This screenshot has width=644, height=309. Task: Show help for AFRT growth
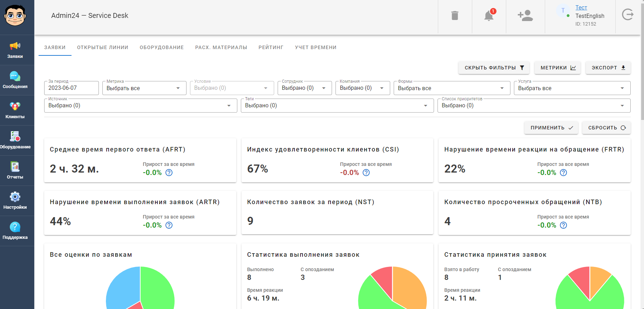point(169,173)
